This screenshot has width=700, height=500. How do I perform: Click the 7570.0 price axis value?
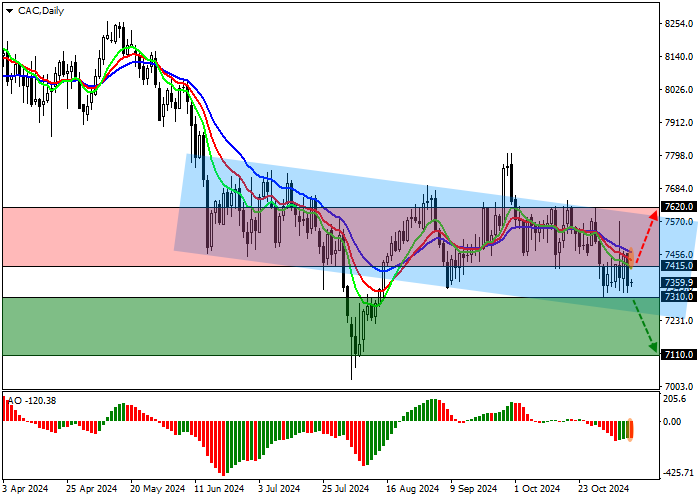[679, 221]
